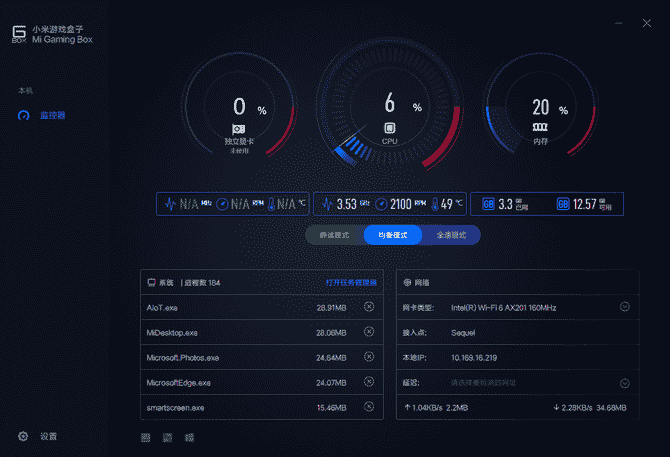Click the 24.07MB memory value
This screenshot has height=457, width=670.
(x=331, y=383)
